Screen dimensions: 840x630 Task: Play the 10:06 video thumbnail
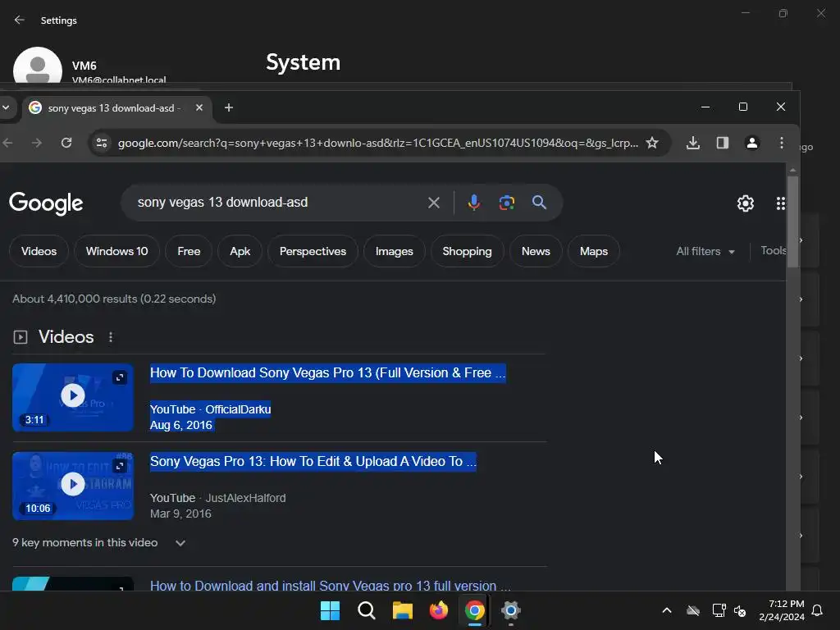coord(73,485)
